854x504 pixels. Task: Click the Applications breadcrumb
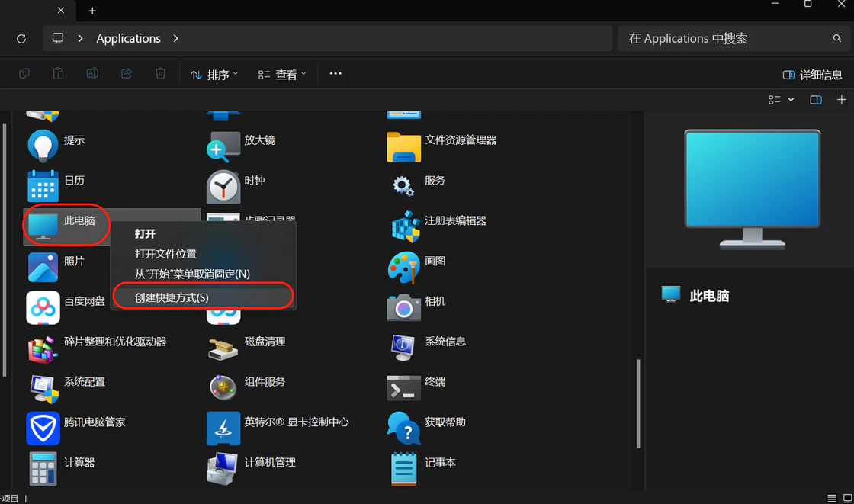click(x=129, y=39)
